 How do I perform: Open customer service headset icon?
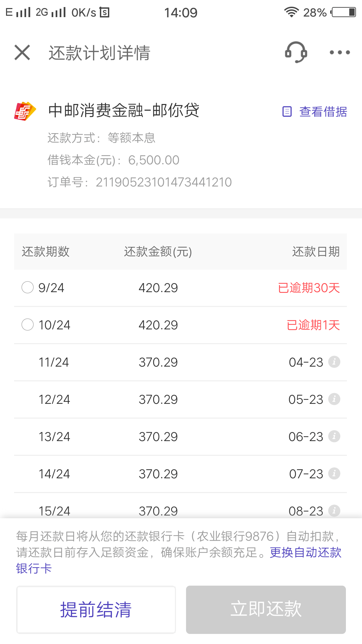[x=296, y=52]
